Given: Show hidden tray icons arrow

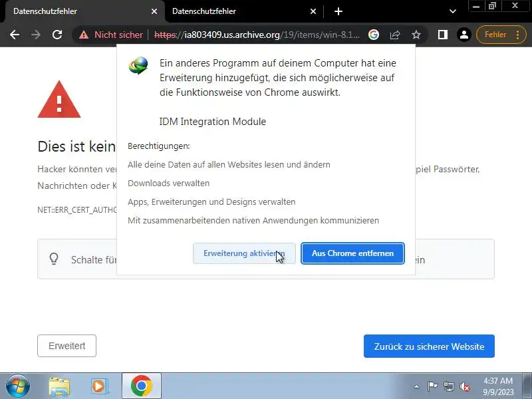Looking at the screenshot, I should click(417, 386).
